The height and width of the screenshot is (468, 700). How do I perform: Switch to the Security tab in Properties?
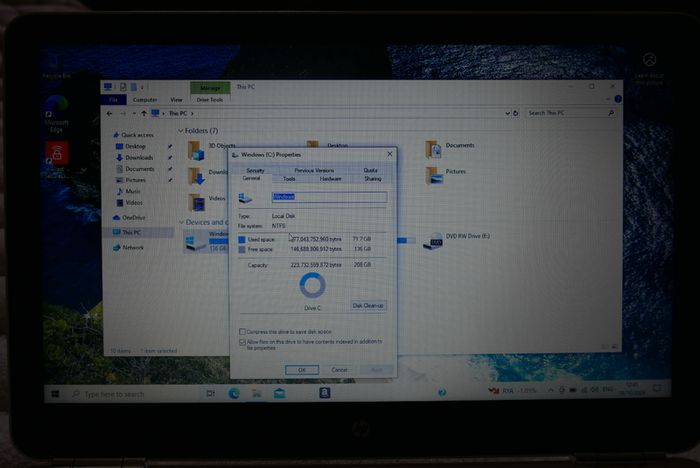click(255, 171)
